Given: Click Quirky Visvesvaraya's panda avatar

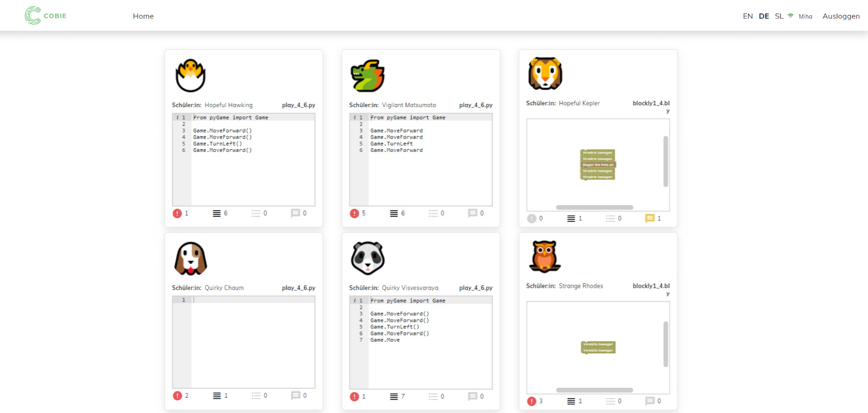Looking at the screenshot, I should [x=368, y=258].
